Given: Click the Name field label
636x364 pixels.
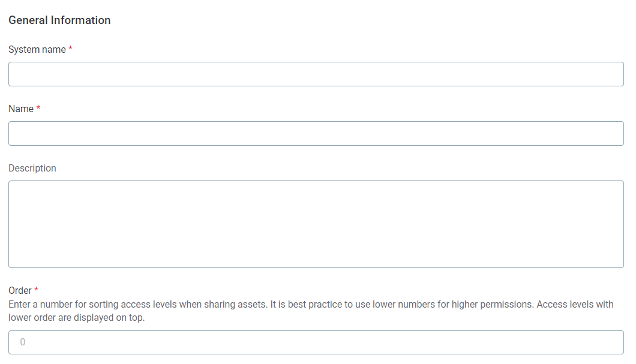Looking at the screenshot, I should [x=21, y=109].
